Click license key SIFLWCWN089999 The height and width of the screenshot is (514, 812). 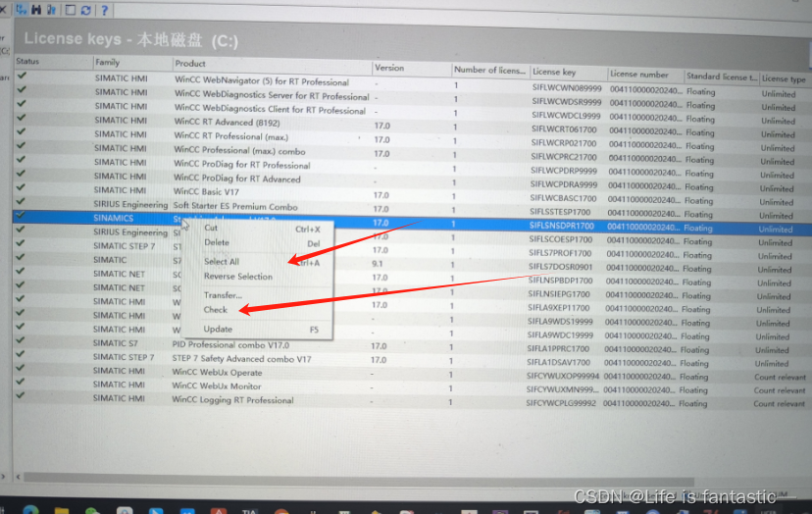(567, 88)
